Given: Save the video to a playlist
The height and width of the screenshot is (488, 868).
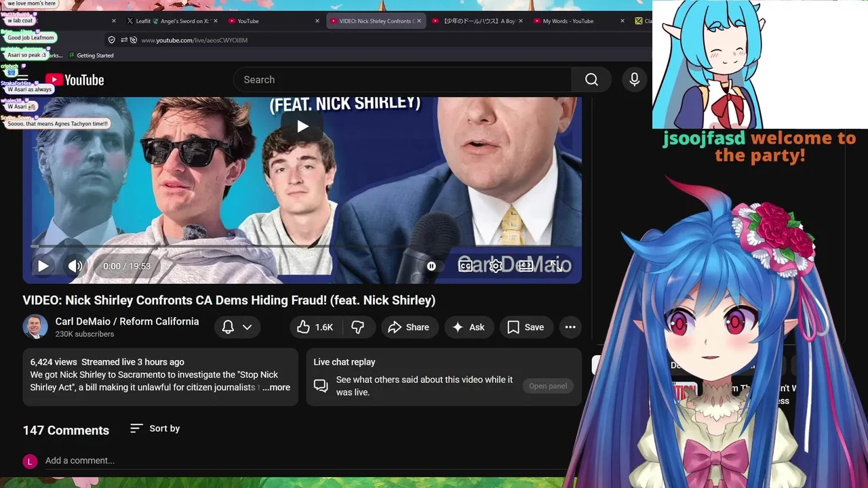Looking at the screenshot, I should (526, 327).
